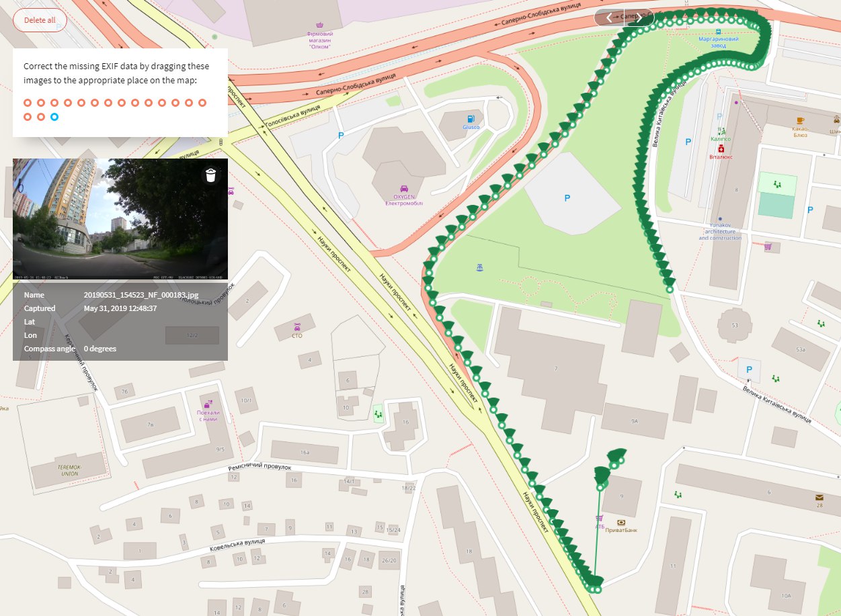
Task: Select the orange dot left of the blue dot
Action: coord(41,117)
